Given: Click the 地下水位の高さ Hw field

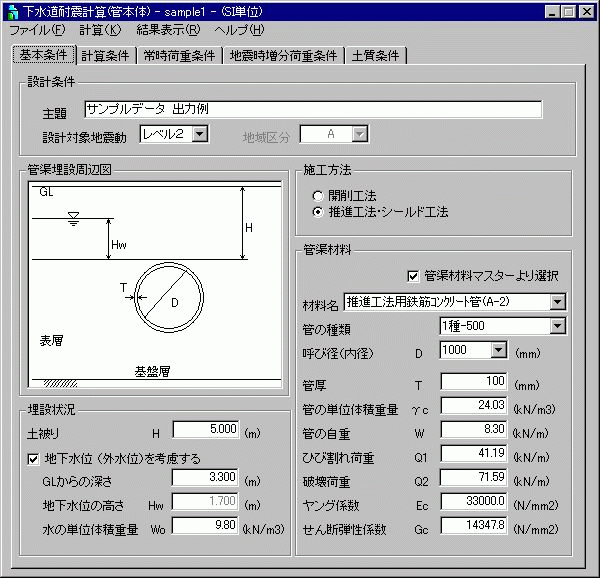Looking at the screenshot, I should [205, 501].
